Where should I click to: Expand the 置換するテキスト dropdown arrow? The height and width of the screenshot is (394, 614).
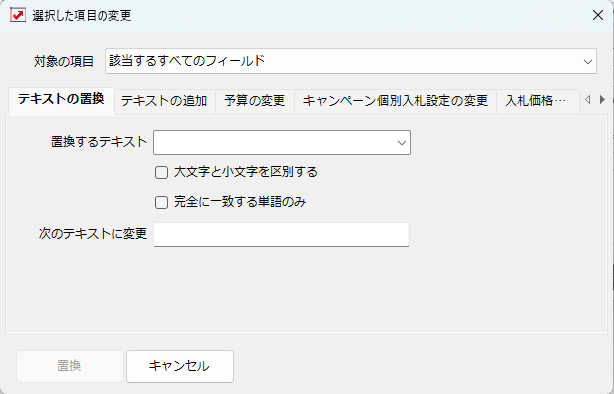point(402,143)
